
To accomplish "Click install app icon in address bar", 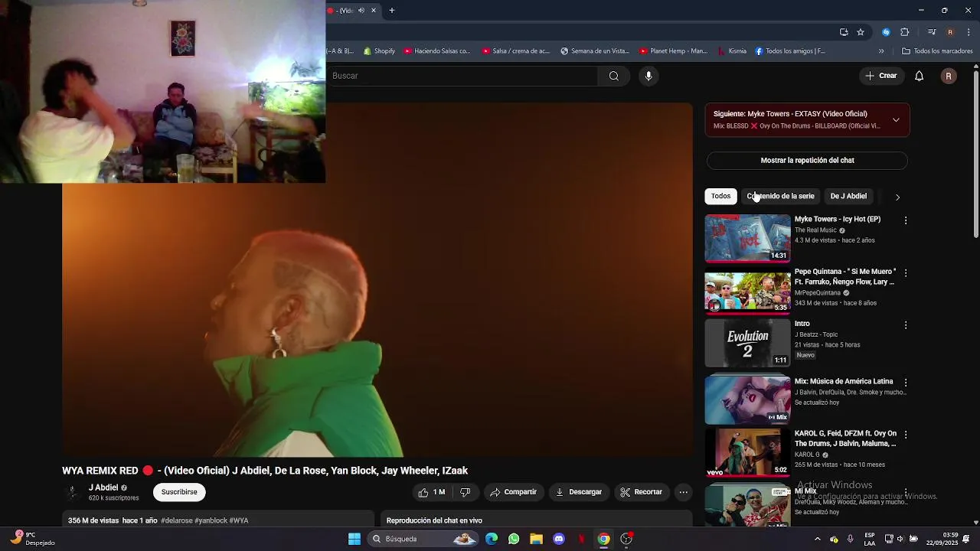I will 844,32.
